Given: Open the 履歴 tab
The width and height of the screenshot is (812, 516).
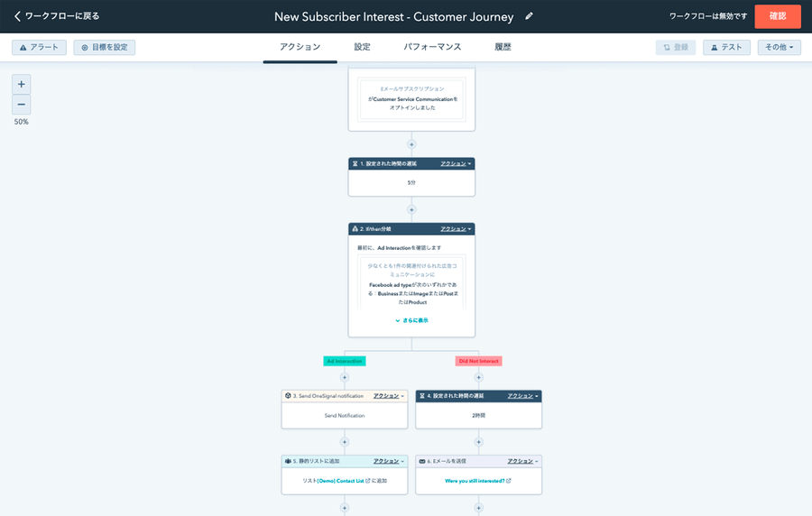Looking at the screenshot, I should 503,47.
